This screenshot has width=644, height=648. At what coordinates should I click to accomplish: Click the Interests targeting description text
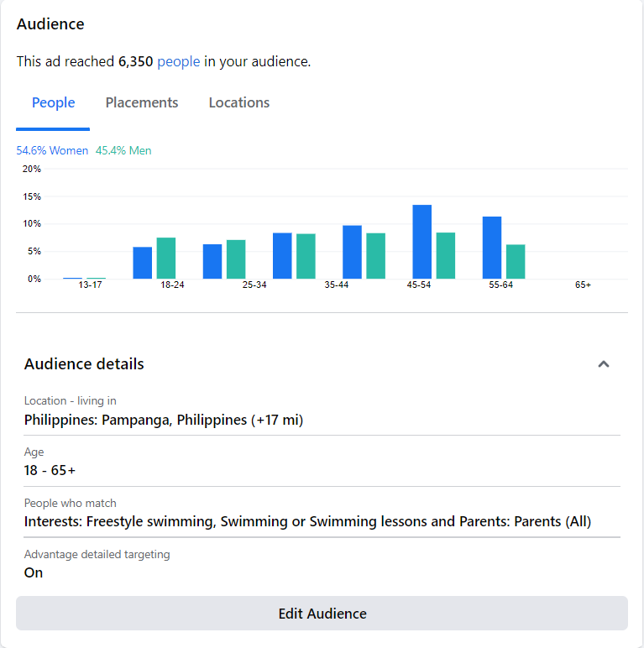(x=307, y=521)
